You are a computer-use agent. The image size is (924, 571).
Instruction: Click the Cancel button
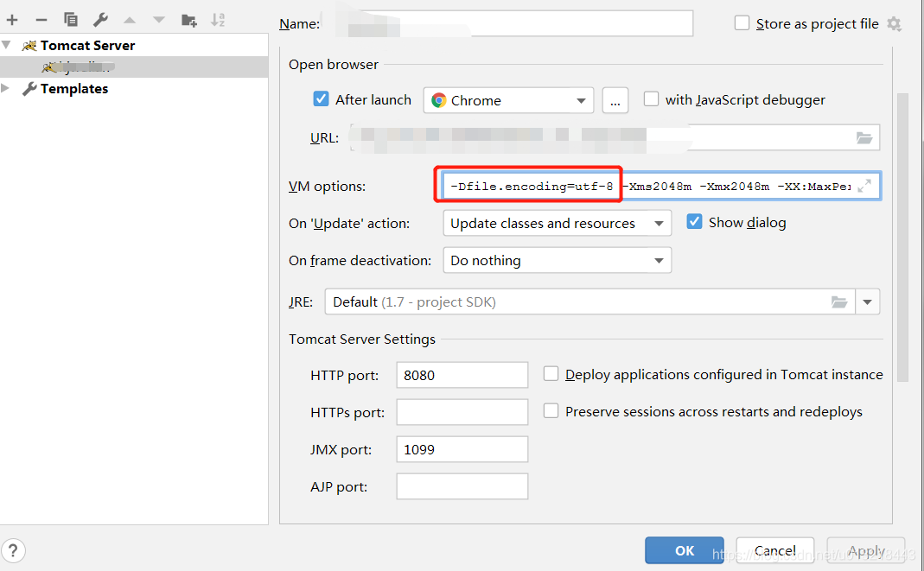point(775,550)
